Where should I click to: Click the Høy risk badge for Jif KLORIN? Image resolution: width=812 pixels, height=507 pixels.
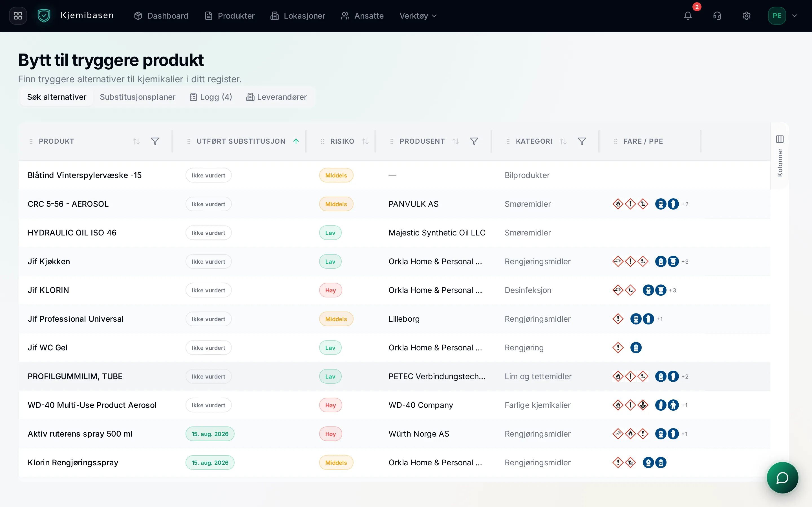330,290
